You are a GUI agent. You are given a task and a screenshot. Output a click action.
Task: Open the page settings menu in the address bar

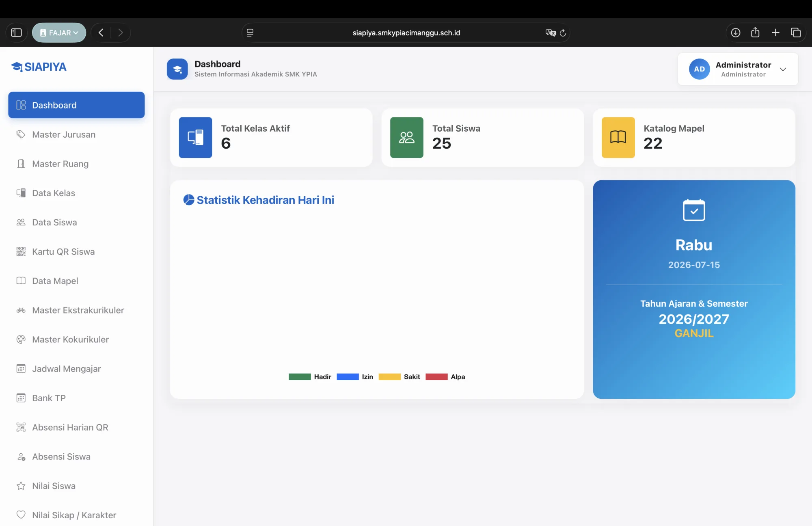(x=250, y=33)
